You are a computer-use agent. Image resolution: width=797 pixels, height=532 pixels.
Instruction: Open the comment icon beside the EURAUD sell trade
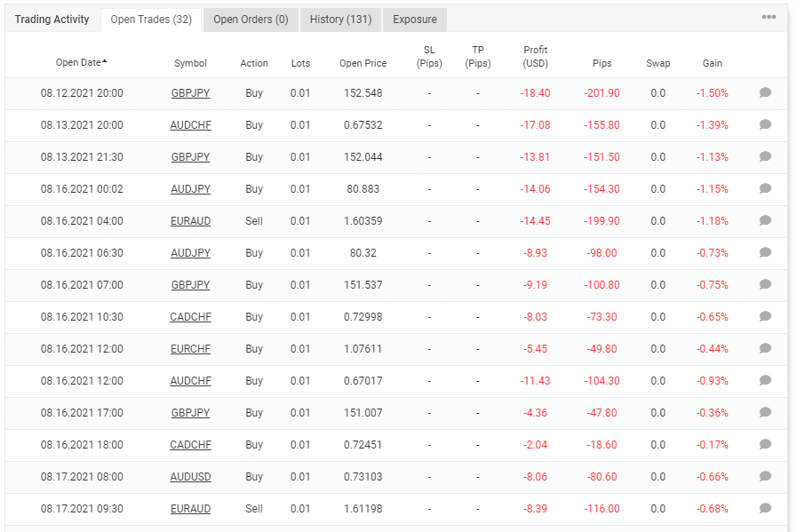[766, 221]
